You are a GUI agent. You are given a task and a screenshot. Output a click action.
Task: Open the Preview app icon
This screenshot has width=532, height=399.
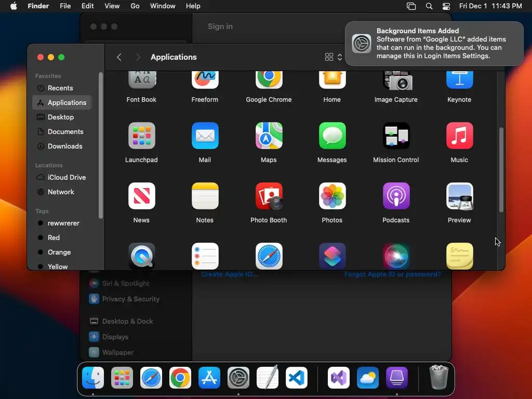[x=459, y=196]
